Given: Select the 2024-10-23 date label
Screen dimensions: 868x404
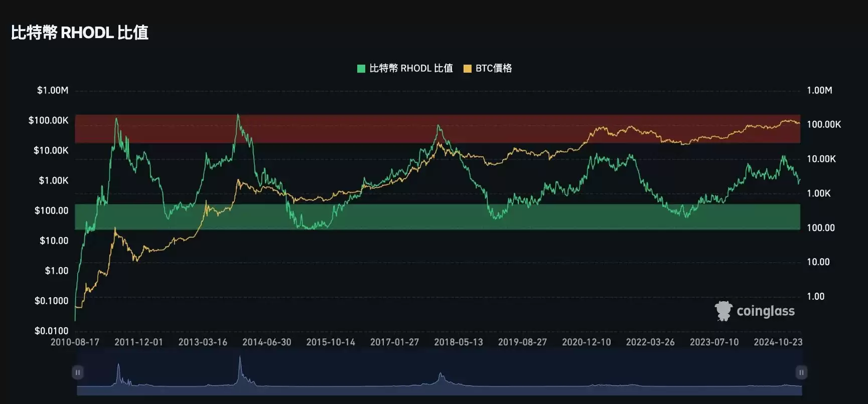Looking at the screenshot, I should (x=778, y=342).
